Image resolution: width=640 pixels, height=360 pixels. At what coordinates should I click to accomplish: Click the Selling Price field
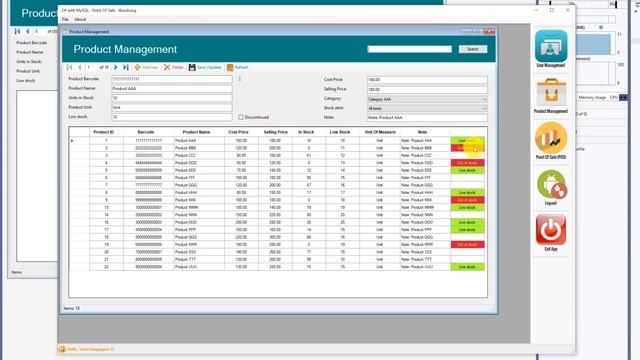(427, 89)
